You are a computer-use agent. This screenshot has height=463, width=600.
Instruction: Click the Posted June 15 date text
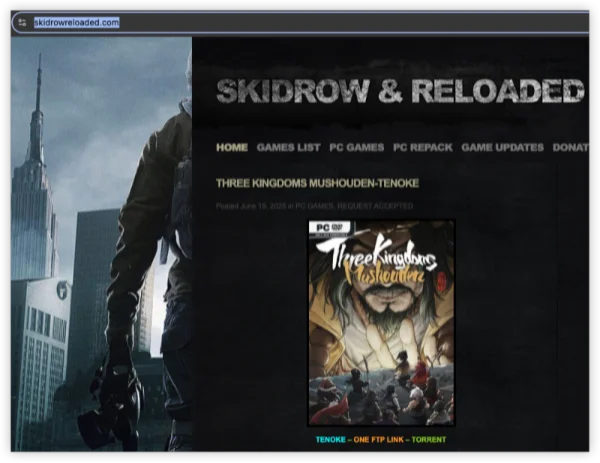[x=248, y=206]
